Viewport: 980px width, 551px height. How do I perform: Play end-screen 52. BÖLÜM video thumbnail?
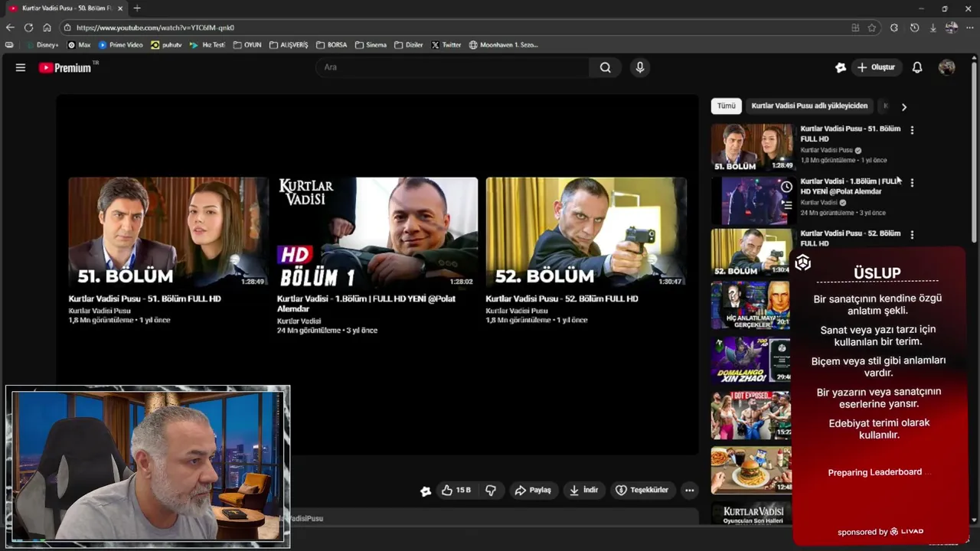tap(586, 233)
